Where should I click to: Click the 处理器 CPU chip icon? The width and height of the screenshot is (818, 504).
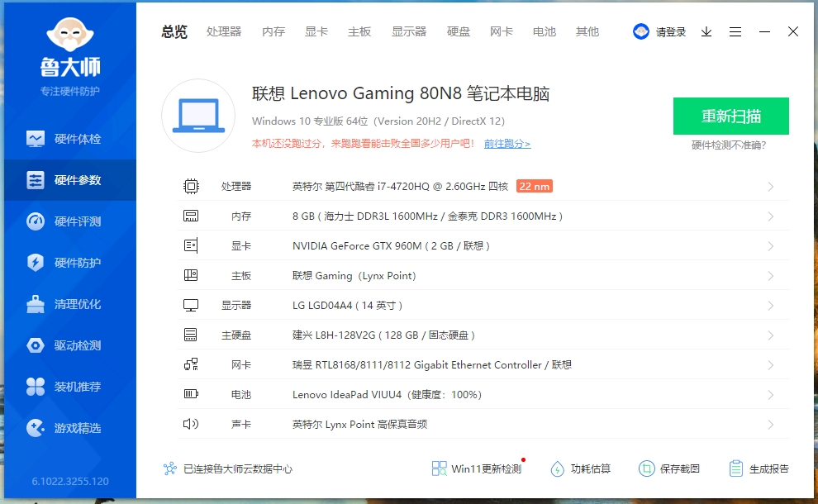[191, 186]
